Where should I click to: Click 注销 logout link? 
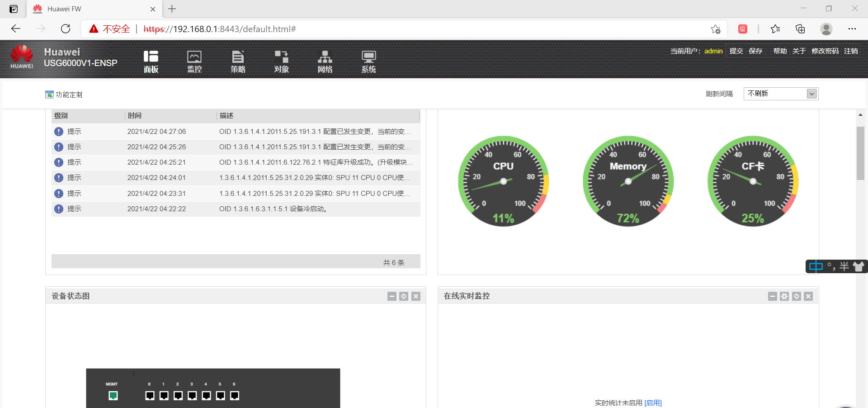pyautogui.click(x=851, y=51)
